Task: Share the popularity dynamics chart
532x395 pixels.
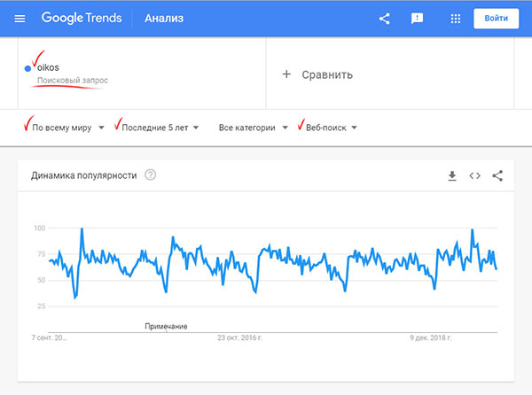Action: point(497,175)
